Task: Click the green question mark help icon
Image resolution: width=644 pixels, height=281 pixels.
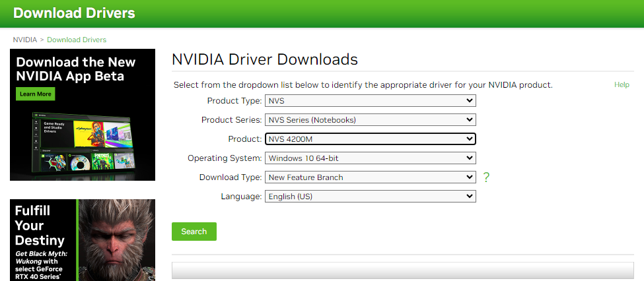Action: tap(486, 177)
